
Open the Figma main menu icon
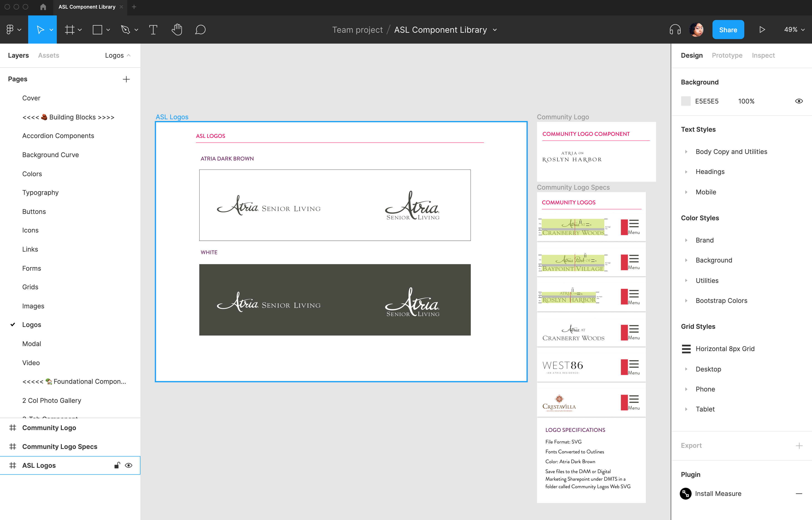tap(10, 30)
